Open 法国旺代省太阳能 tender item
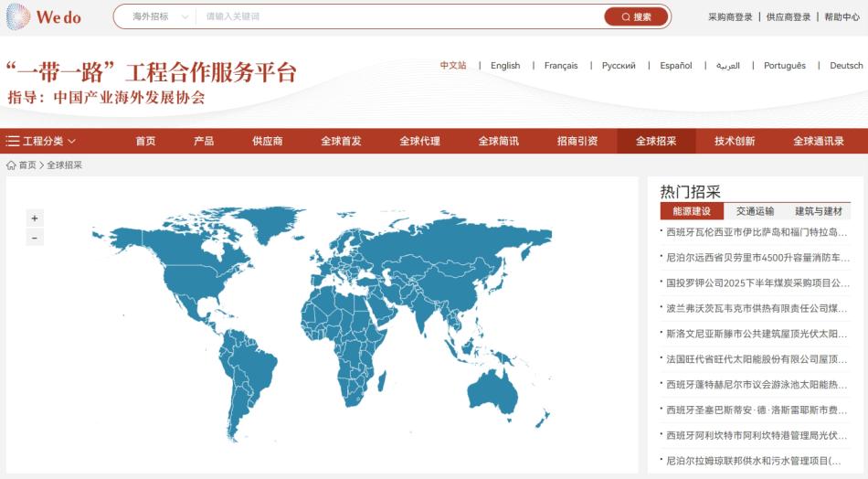 tap(755, 359)
